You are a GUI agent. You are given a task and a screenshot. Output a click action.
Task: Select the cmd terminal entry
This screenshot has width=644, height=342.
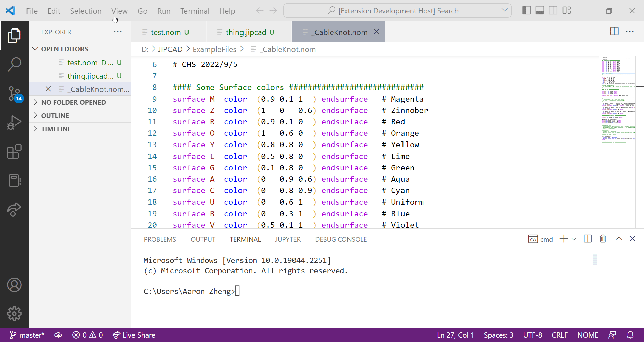[541, 239]
